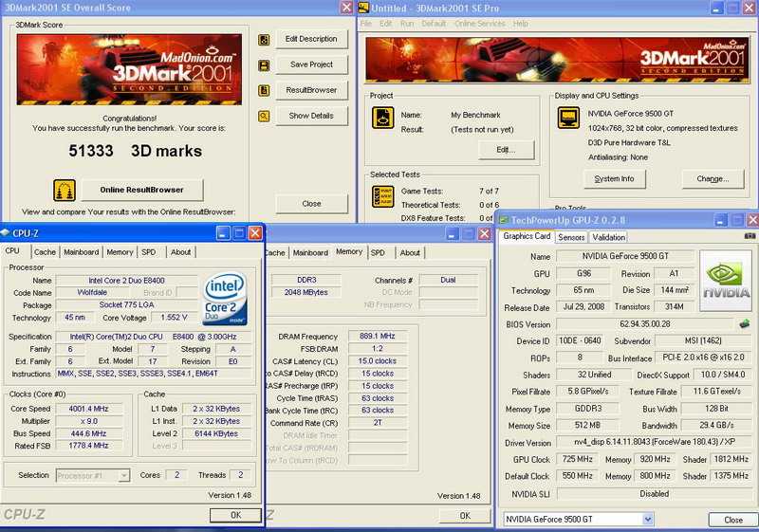The width and height of the screenshot is (759, 532).
Task: Click the MadOnion 3DMark2001 banner in score window
Action: [129, 69]
